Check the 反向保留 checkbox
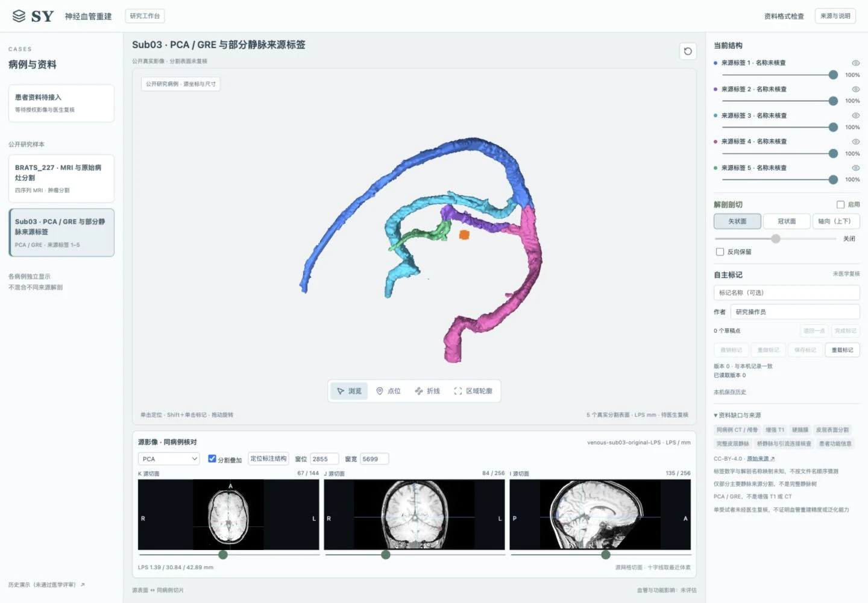Screen dimensions: 868x603 point(720,252)
